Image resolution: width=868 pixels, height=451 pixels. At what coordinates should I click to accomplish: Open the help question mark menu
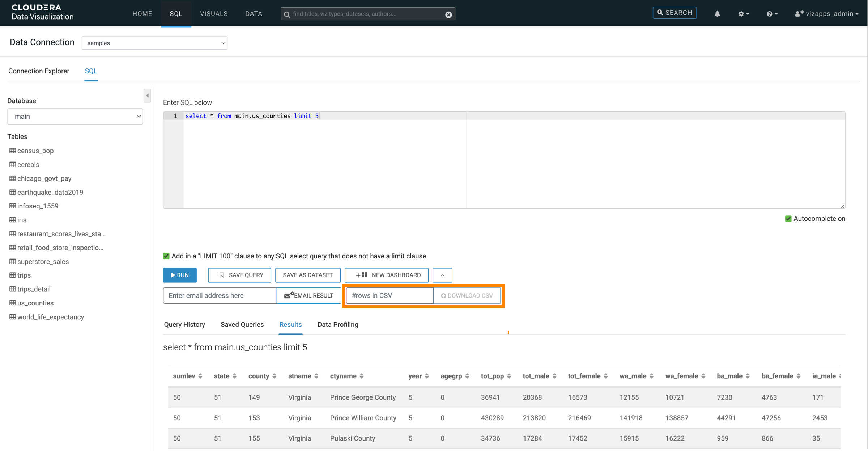click(x=771, y=14)
